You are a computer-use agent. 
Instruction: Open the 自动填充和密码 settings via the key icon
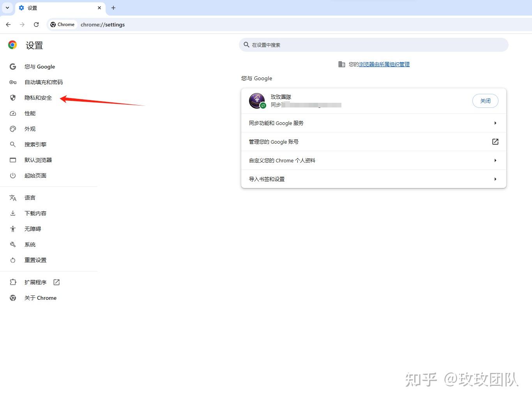(x=13, y=82)
